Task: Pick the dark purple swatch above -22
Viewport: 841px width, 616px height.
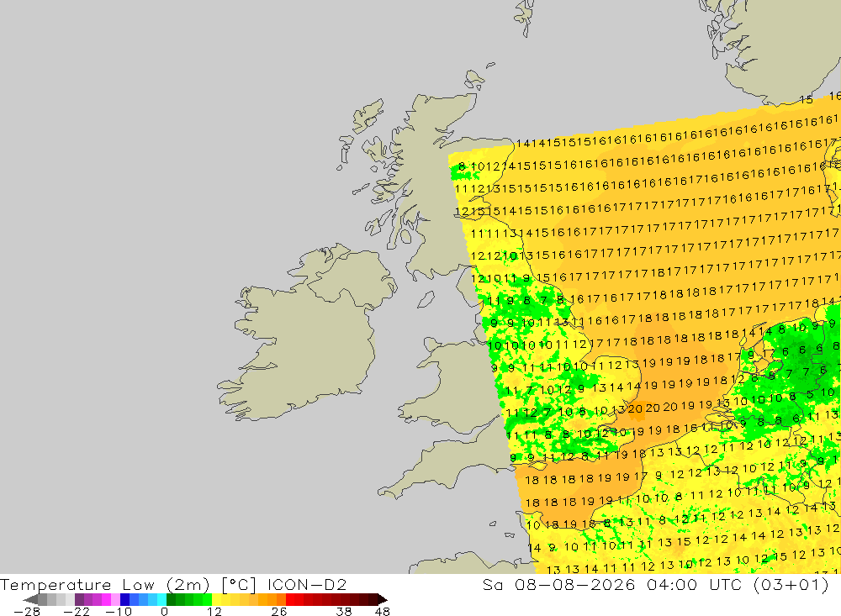Action: (x=79, y=599)
